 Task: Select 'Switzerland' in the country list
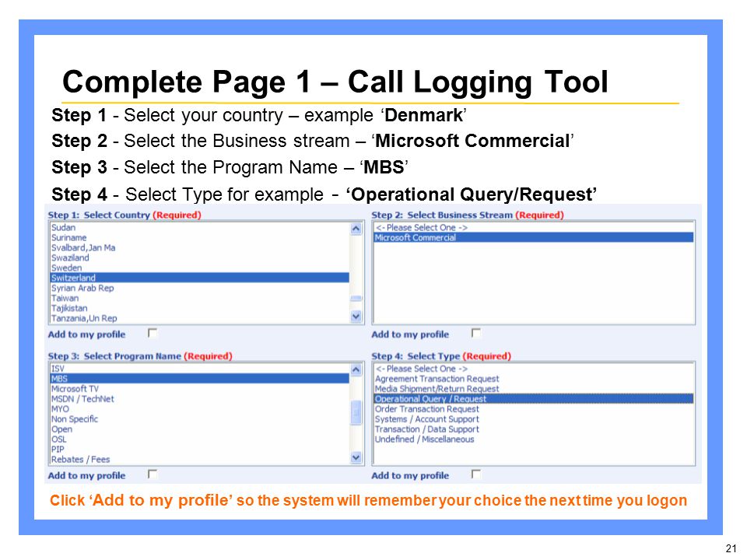(200, 278)
